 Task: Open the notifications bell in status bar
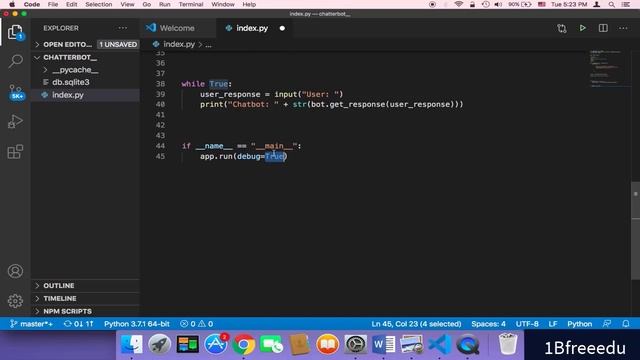tap(626, 324)
